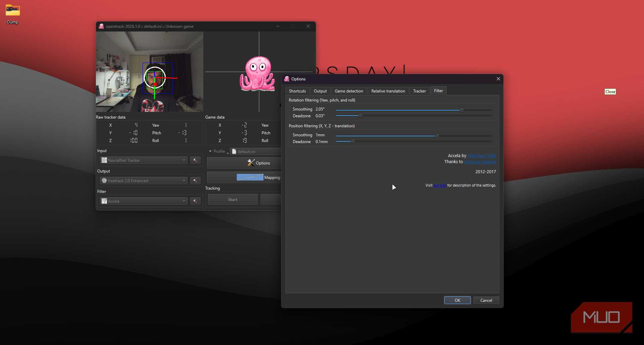Switch to the Game detection tab
Viewport: 644px width, 345px height.
coord(349,91)
